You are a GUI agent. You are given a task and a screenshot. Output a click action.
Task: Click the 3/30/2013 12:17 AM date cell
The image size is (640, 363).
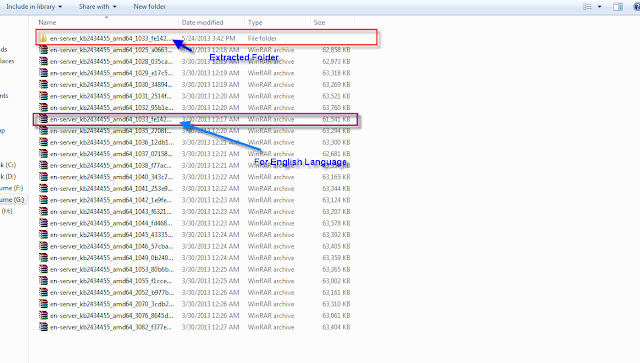click(211, 119)
